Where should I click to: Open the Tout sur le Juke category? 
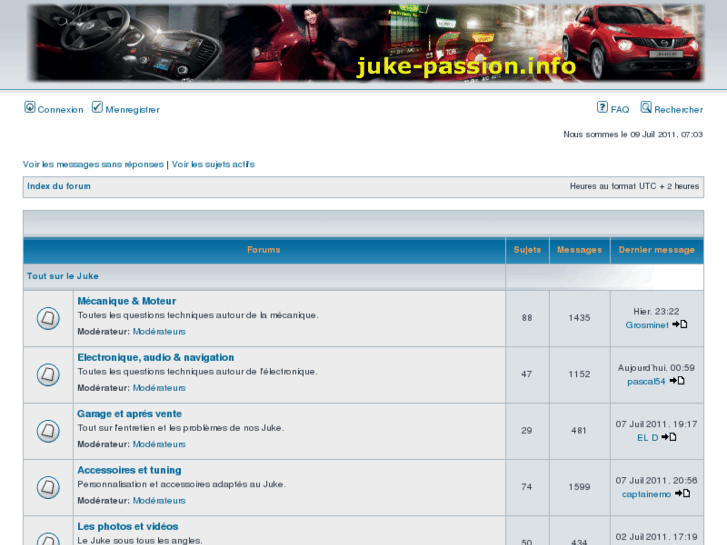(x=63, y=276)
